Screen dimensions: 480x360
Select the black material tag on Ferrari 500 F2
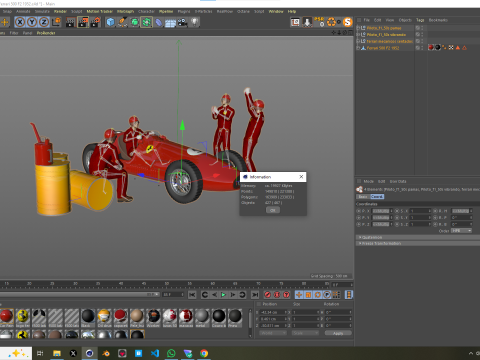point(438,48)
